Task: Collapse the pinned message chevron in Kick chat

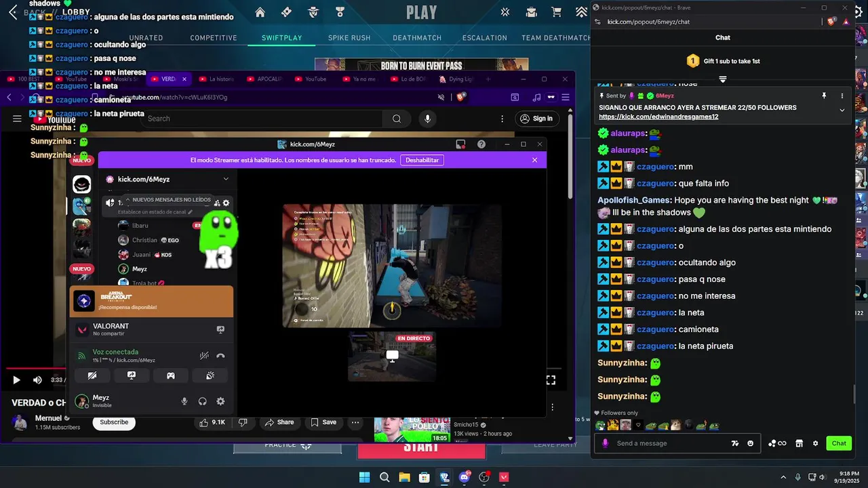Action: pos(842,110)
